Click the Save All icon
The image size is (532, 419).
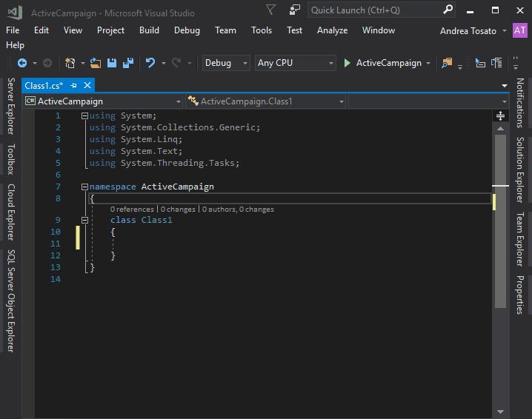(x=128, y=63)
